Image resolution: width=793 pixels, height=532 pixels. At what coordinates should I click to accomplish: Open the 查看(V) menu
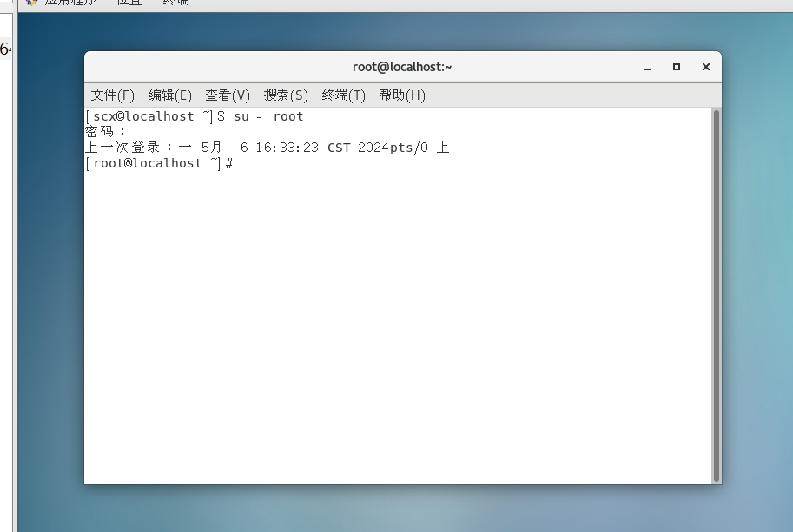point(227,95)
